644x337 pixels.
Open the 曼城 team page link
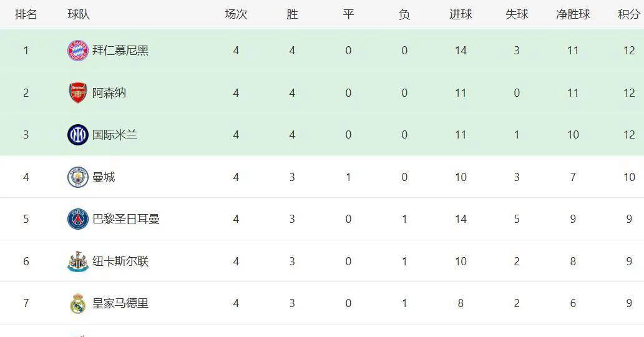(104, 177)
